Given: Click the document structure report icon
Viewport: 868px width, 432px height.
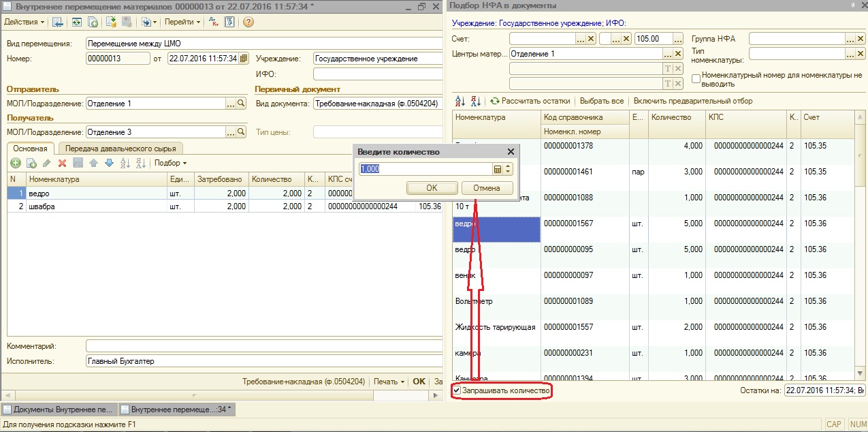Looking at the screenshot, I should pos(229,22).
